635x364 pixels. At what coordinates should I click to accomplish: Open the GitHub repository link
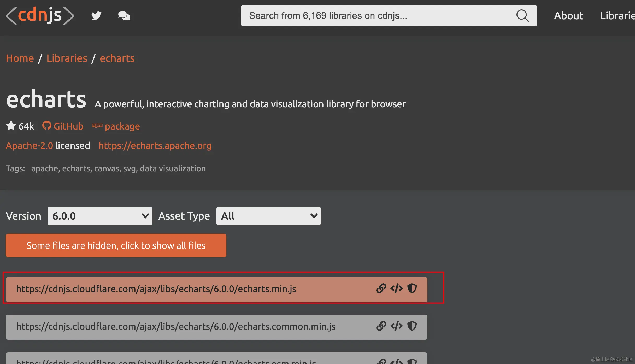(63, 126)
